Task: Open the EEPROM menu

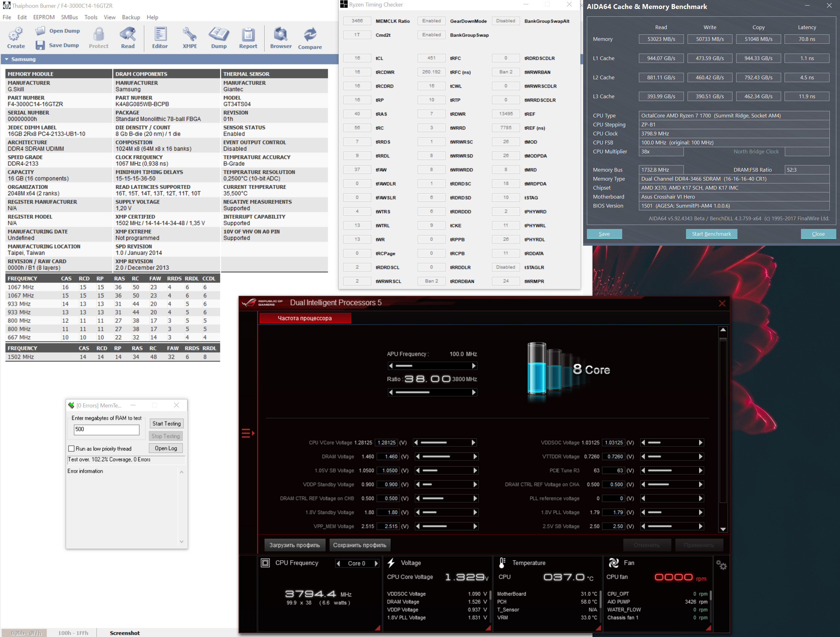Action: [x=44, y=17]
